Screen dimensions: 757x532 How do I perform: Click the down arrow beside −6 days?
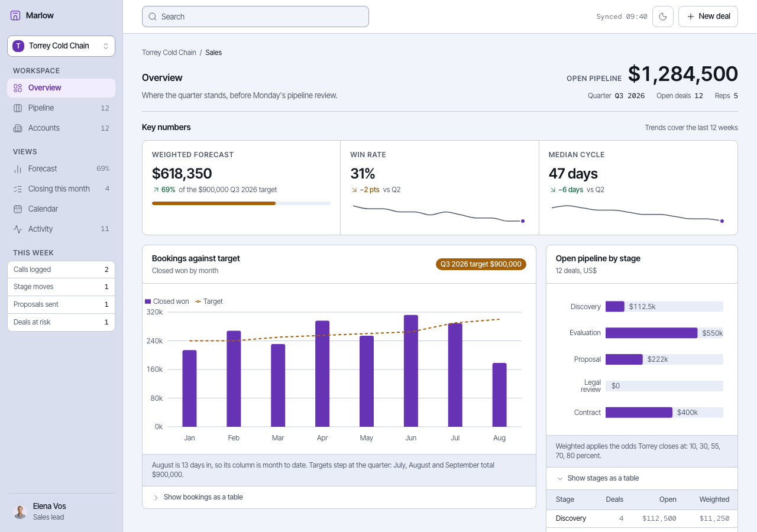(553, 190)
